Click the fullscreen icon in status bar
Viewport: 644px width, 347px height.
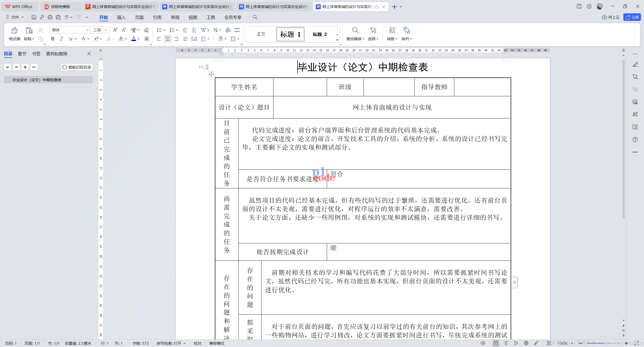click(637, 343)
